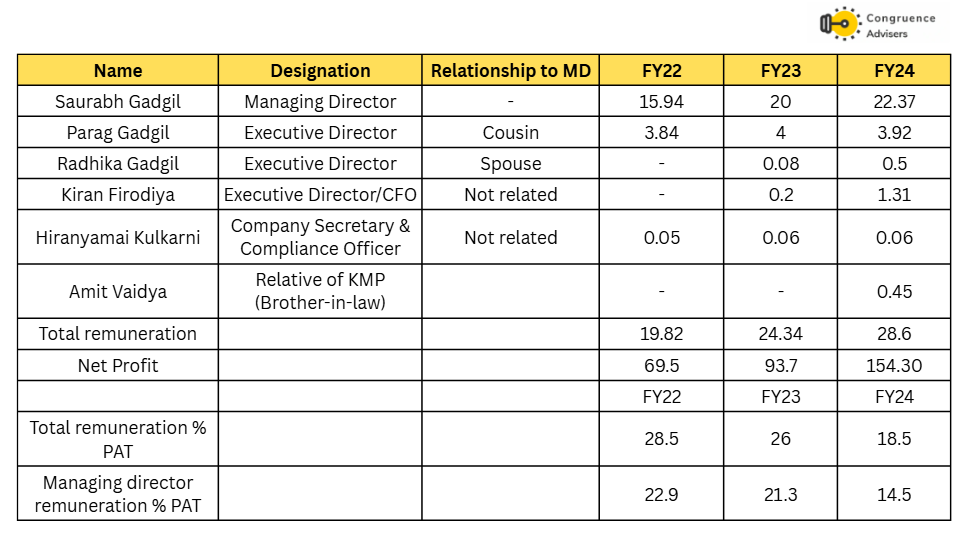
Task: Click the Managing Director designation cell
Action: coord(320,101)
